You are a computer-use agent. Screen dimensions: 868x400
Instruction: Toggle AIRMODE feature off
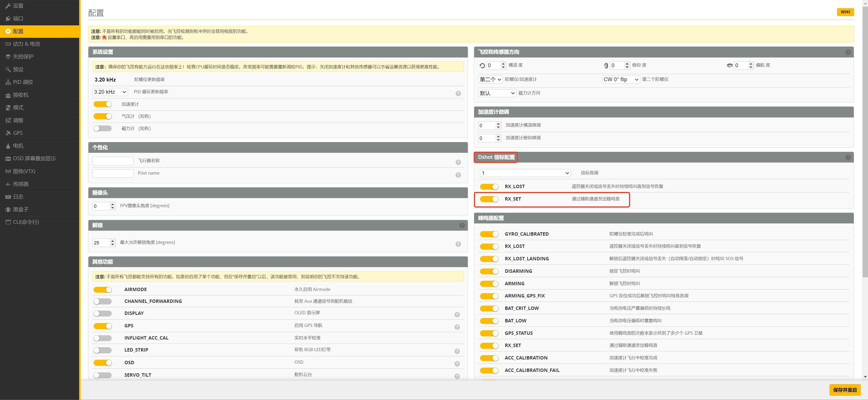pyautogui.click(x=102, y=289)
